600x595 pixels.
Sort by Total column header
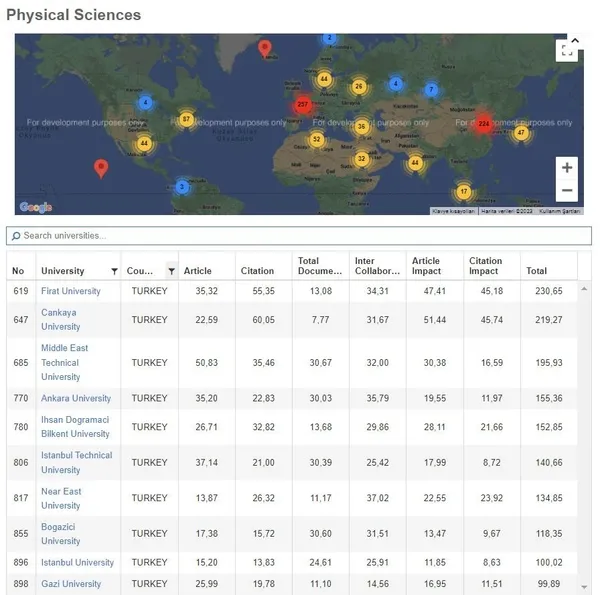coord(536,271)
